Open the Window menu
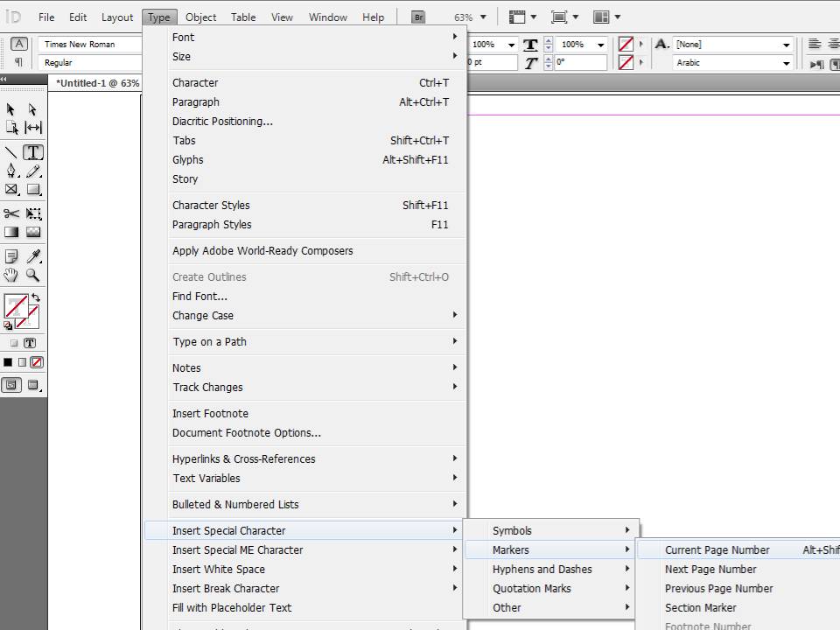Viewport: 840px width, 630px height. click(328, 17)
